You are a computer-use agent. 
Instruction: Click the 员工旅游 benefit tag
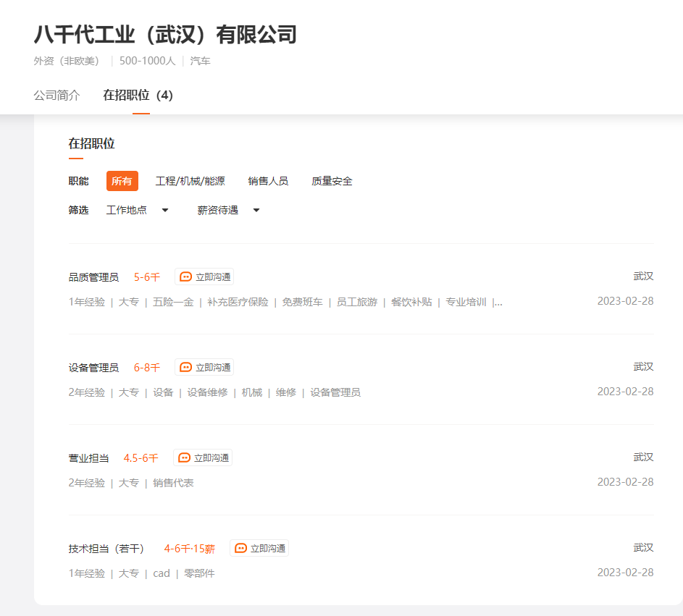tap(357, 302)
